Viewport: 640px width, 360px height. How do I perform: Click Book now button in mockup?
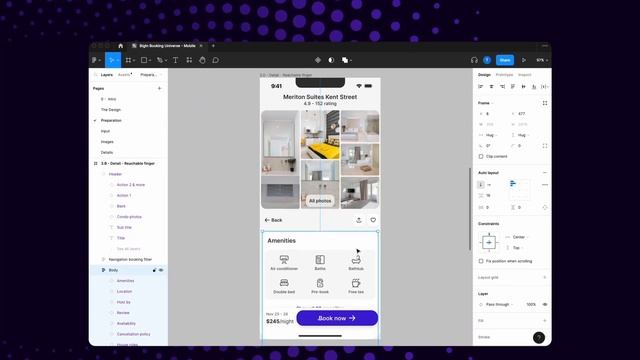337,318
